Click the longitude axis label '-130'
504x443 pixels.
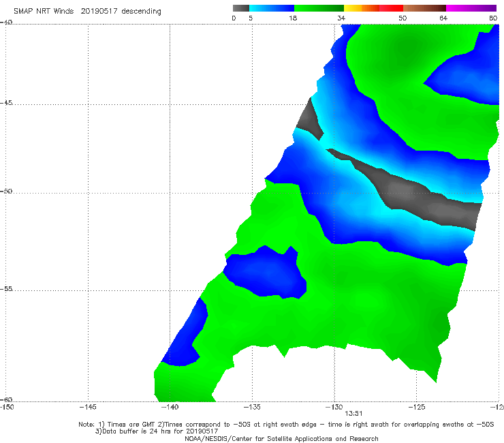pos(334,408)
